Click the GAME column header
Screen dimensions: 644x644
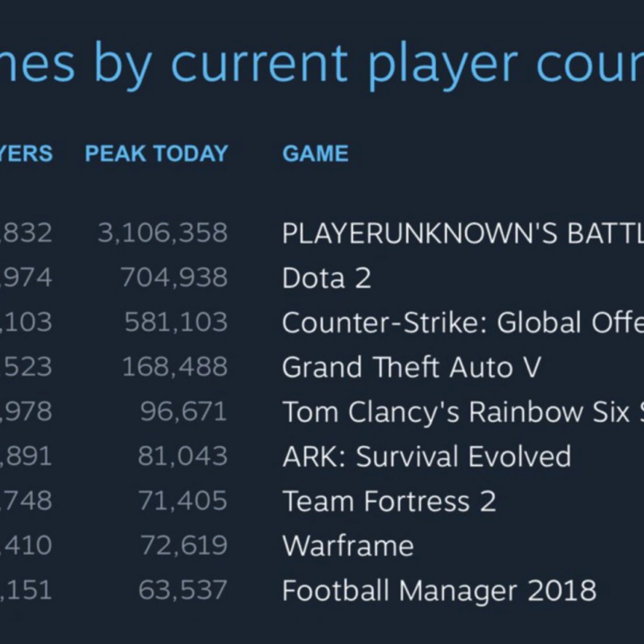[315, 153]
